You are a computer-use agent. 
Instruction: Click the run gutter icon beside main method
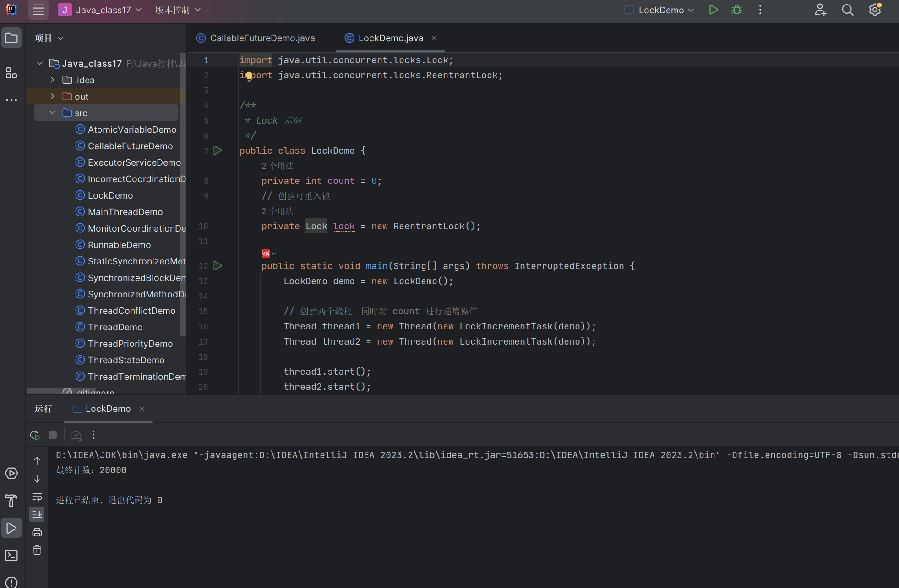[x=218, y=266]
